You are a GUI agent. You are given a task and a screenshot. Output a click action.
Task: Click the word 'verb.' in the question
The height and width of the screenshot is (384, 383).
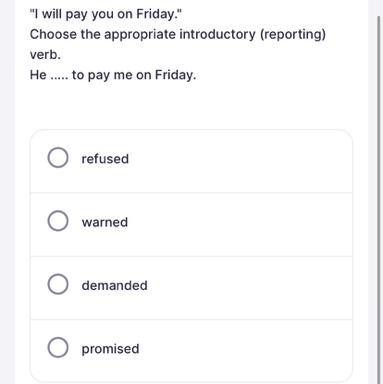point(45,55)
